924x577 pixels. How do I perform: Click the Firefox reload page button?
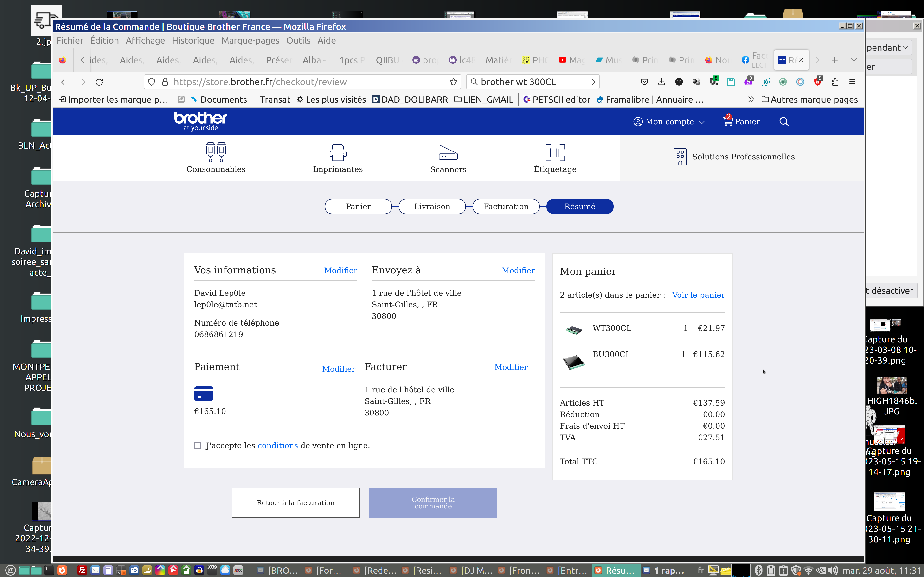click(x=99, y=82)
